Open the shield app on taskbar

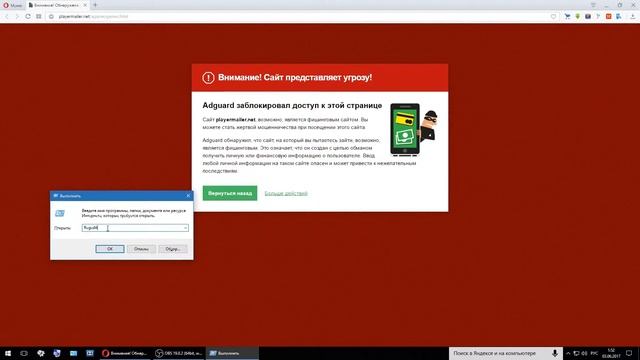click(x=57, y=353)
